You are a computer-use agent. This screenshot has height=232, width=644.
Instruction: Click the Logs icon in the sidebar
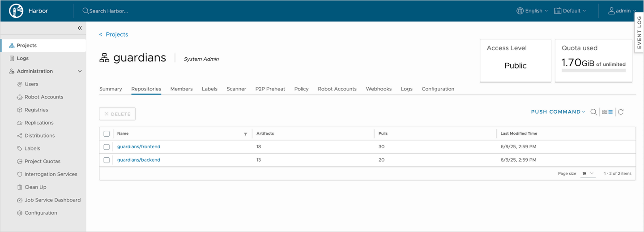tap(12, 58)
